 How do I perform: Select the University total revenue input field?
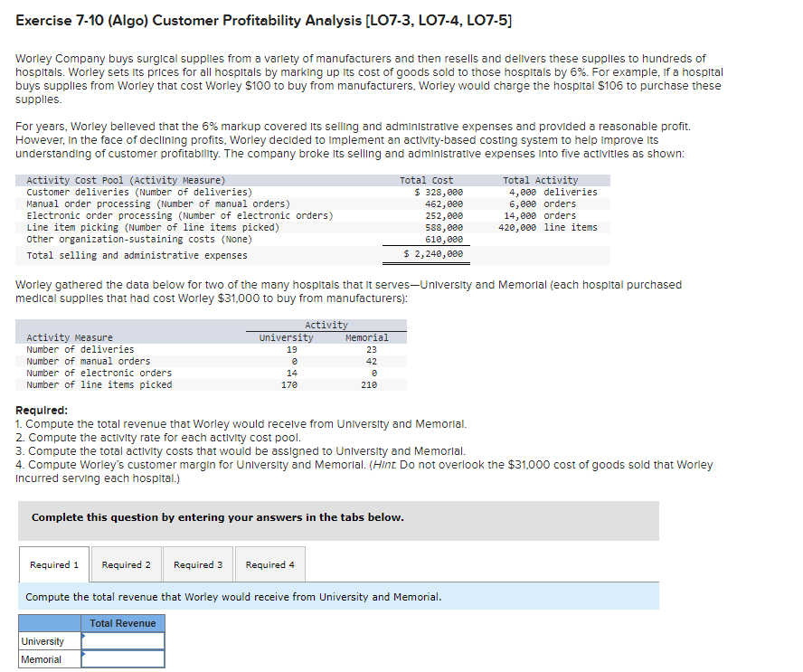[123, 641]
